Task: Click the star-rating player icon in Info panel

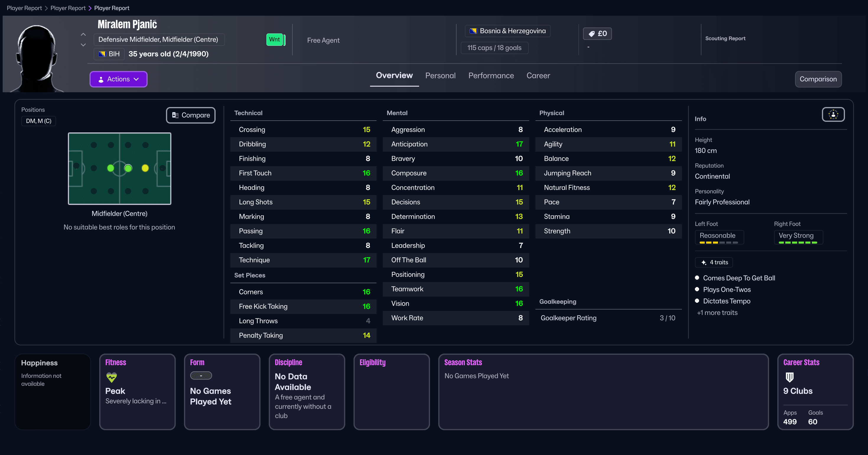Action: (833, 114)
